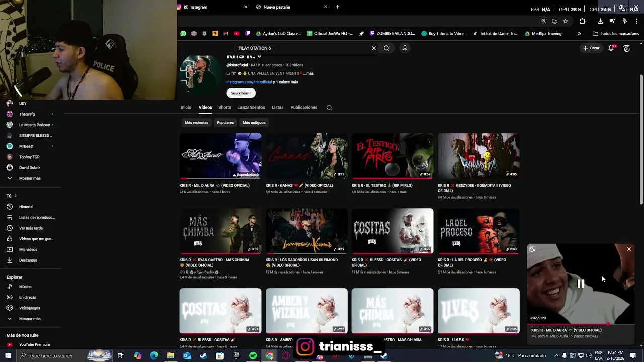
Task: Open the Official JoeWo HQ bookmark
Action: [x=330, y=34]
